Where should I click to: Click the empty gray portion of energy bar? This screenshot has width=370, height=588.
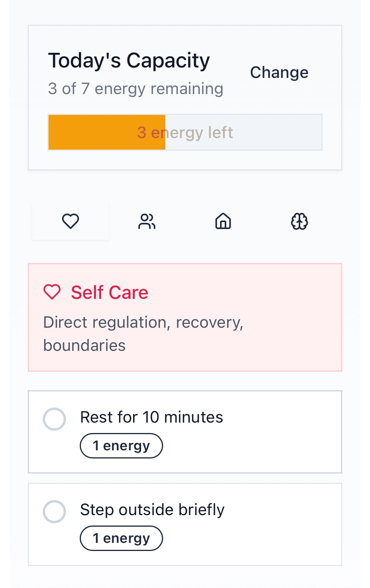(244, 132)
